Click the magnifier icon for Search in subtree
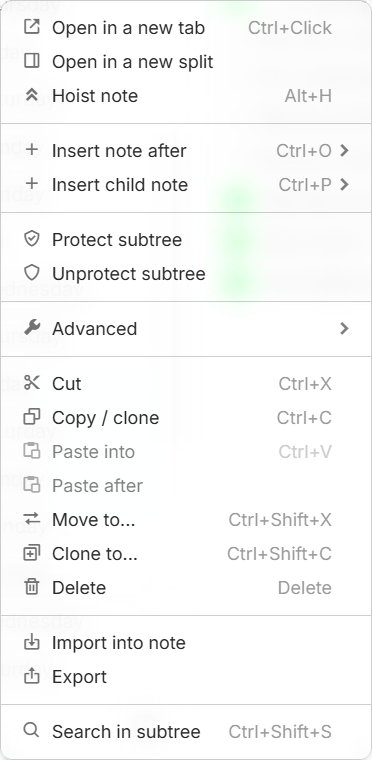 point(32,730)
